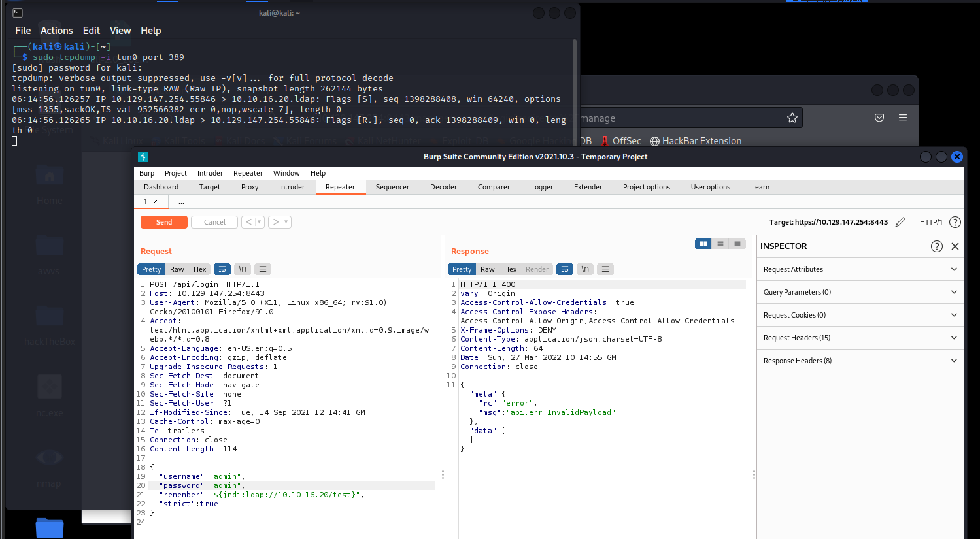This screenshot has width=980, height=539.
Task: Toggle word wrap in the Response pane
Action: pyautogui.click(x=565, y=269)
